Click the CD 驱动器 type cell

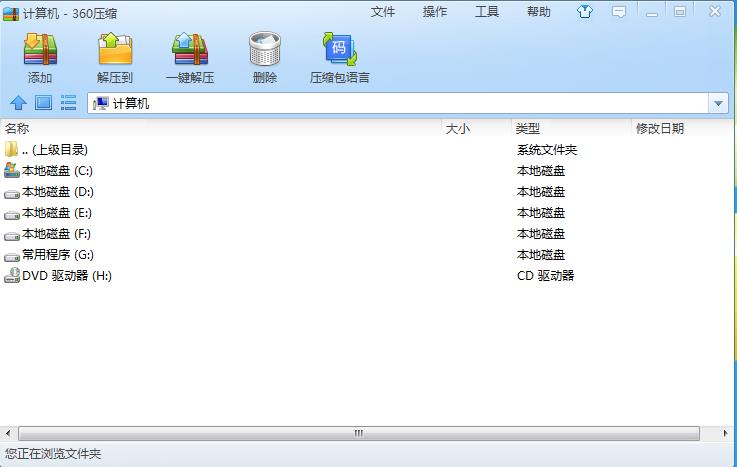[x=545, y=276]
